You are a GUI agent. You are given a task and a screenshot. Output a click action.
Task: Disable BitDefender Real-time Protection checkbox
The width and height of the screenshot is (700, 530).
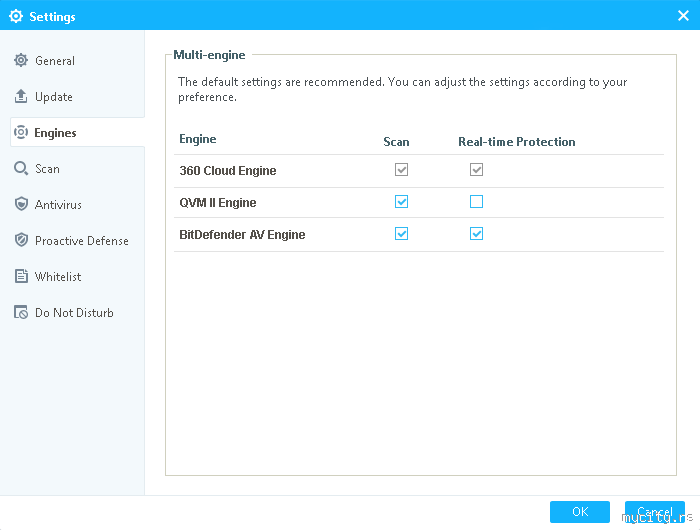tap(476, 234)
